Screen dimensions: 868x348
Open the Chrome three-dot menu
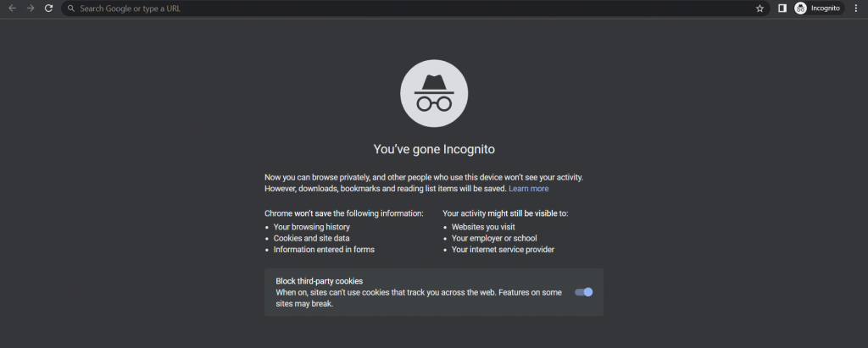(x=855, y=8)
